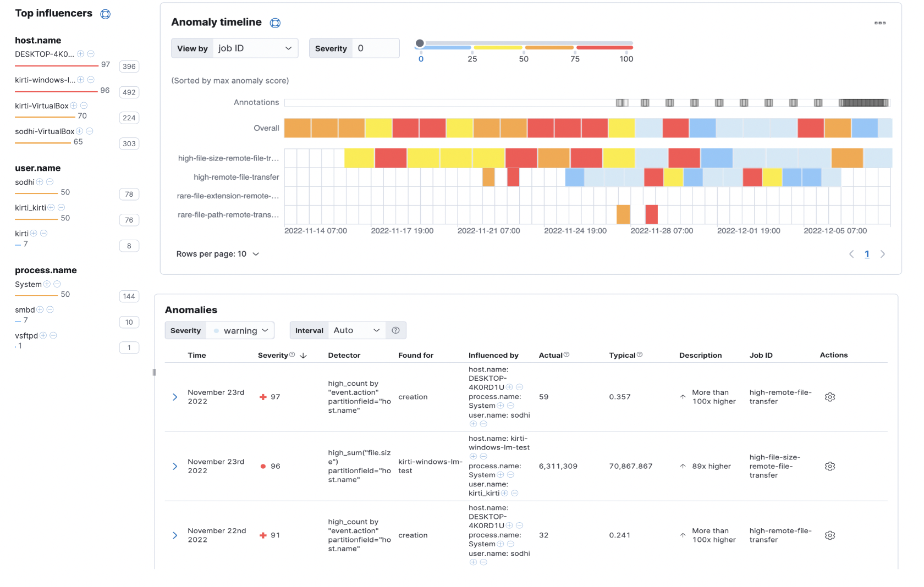Open the timeline panel options menu
This screenshot has width=924, height=587.
[x=880, y=23]
